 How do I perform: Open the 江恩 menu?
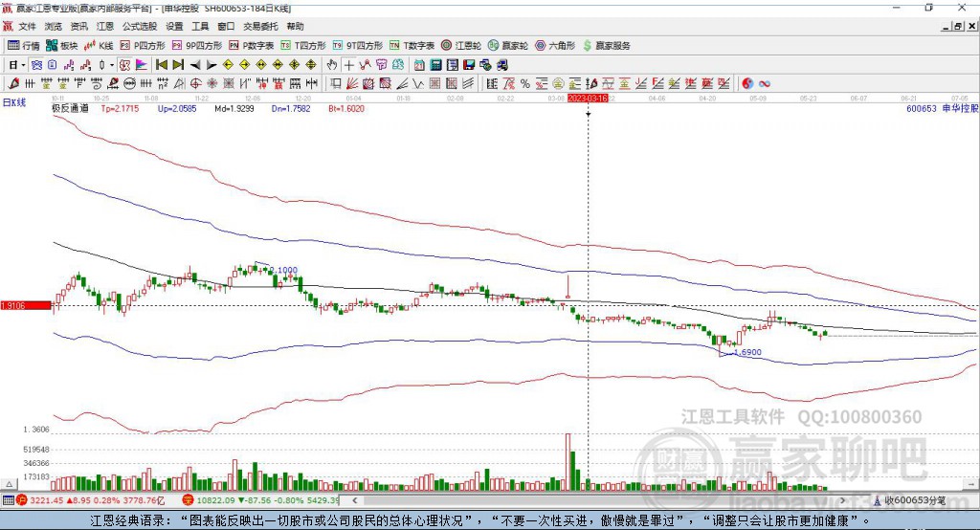point(105,26)
